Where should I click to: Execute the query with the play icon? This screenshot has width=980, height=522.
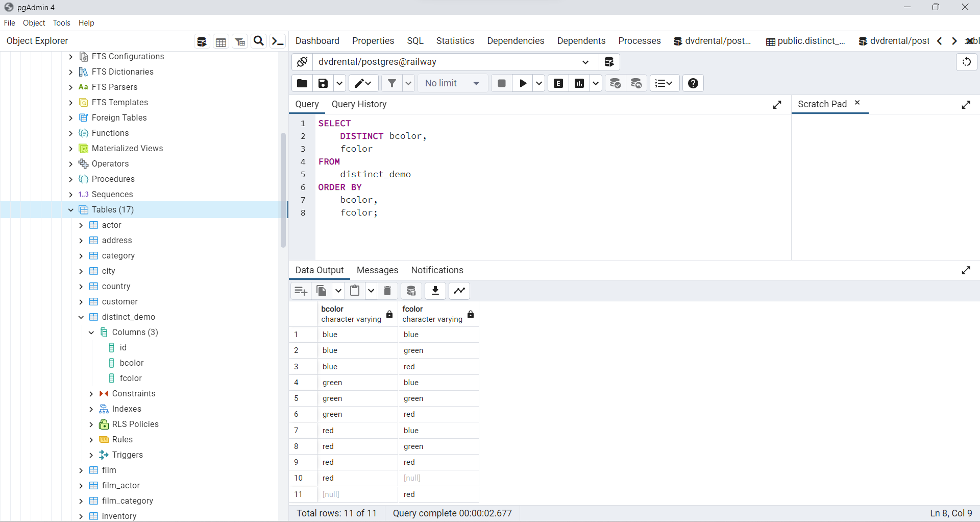[523, 83]
